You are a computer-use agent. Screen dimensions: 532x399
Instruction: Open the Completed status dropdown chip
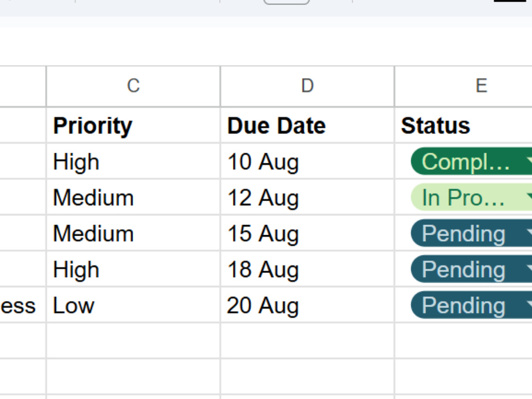click(x=471, y=162)
